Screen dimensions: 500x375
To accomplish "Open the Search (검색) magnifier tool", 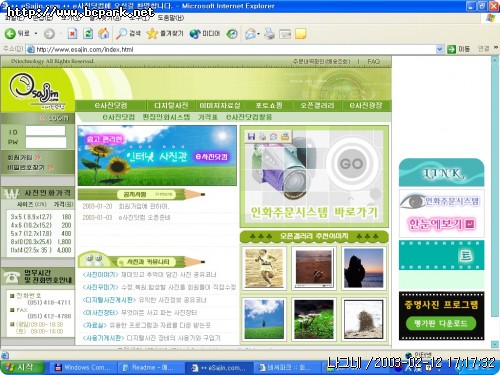I will (x=128, y=33).
